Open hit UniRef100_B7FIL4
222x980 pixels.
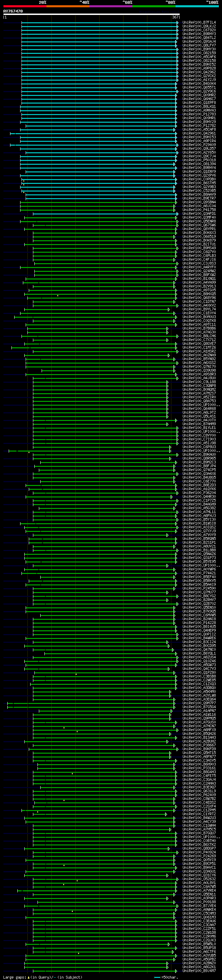(x=199, y=23)
